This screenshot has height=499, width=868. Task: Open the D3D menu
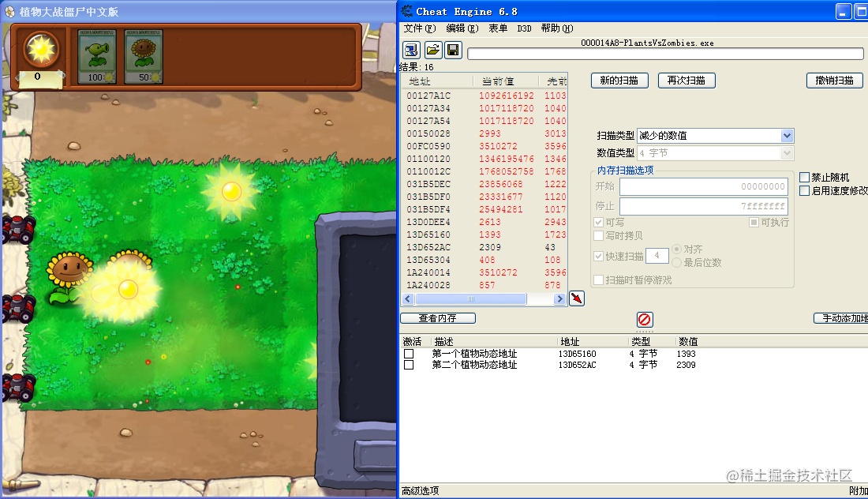coord(524,28)
